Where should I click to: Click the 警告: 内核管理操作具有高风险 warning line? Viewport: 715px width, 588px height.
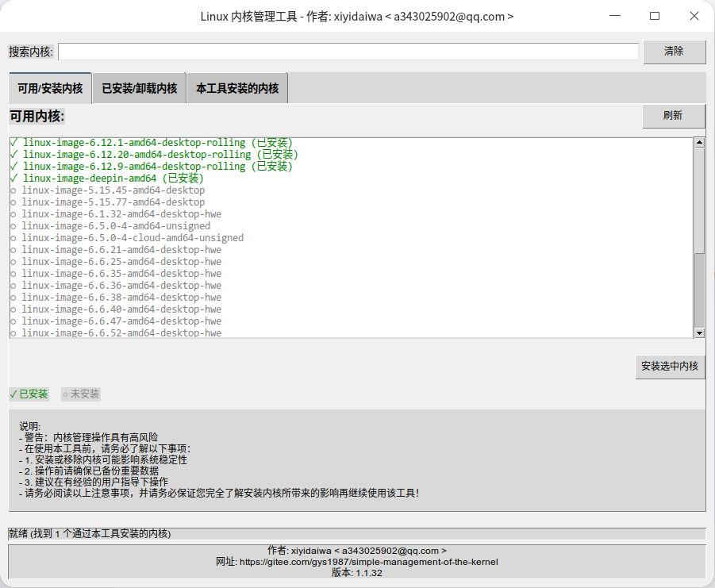tap(89, 437)
